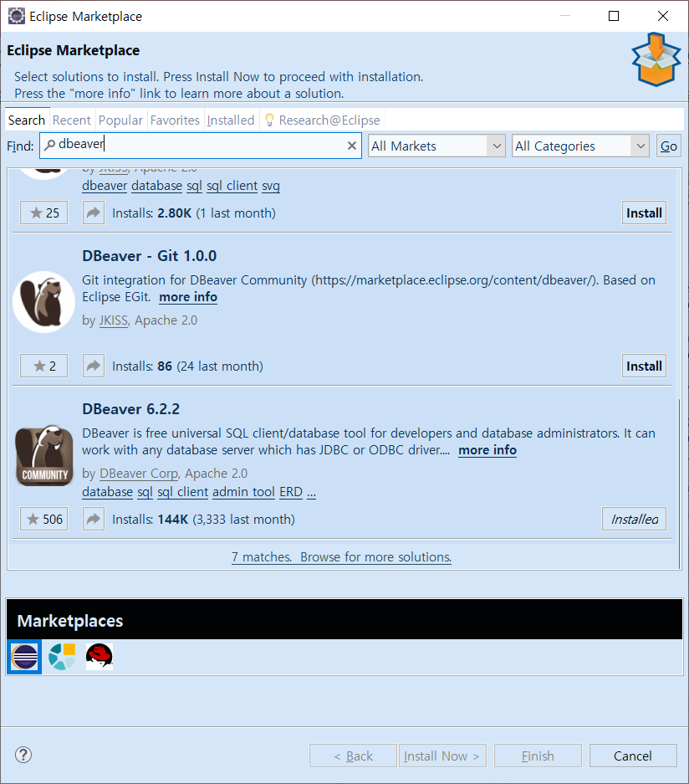Favorite DBeaver - Git with 2 stars button
Screen dimensions: 689x784
click(44, 366)
